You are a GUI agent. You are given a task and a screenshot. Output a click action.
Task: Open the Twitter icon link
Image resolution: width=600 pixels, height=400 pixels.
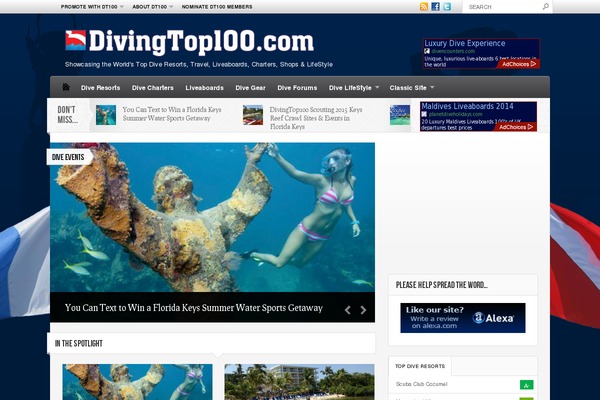[447, 7]
